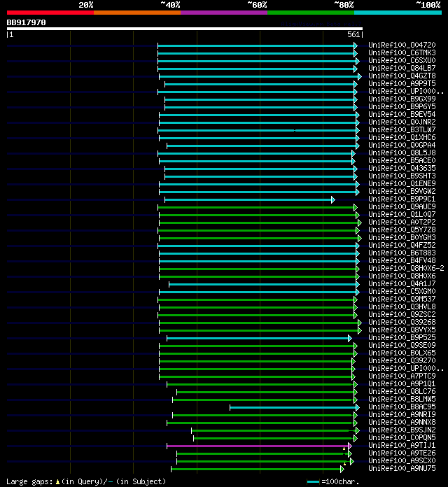This screenshot has height=487, width=448.
Task: Click the cyan alignment bar for UniRef100_B9P9C1
Action: (x=249, y=199)
